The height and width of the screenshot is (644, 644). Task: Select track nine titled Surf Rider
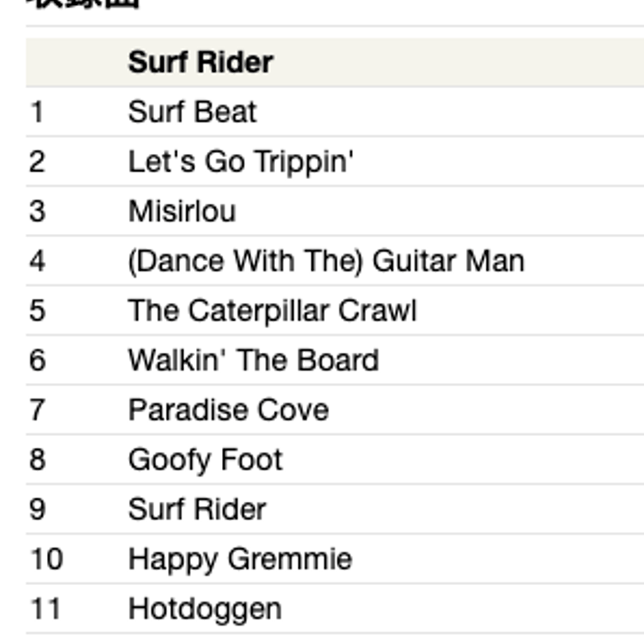click(x=197, y=510)
